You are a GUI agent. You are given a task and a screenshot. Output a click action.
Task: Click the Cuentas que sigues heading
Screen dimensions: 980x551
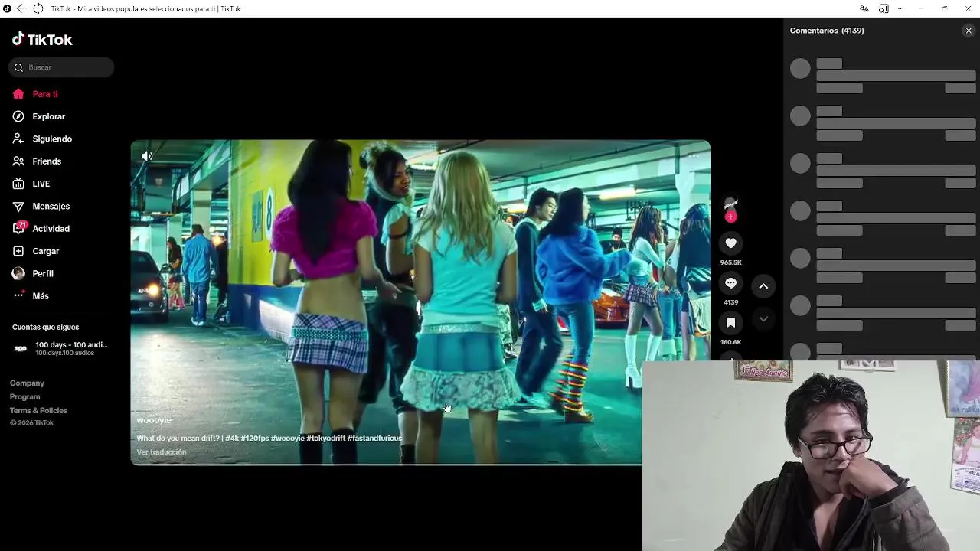pos(45,327)
